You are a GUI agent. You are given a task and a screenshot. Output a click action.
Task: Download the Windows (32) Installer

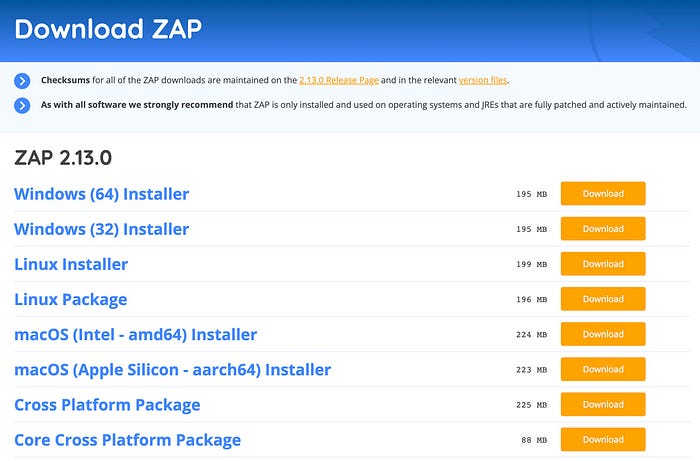pyautogui.click(x=603, y=229)
